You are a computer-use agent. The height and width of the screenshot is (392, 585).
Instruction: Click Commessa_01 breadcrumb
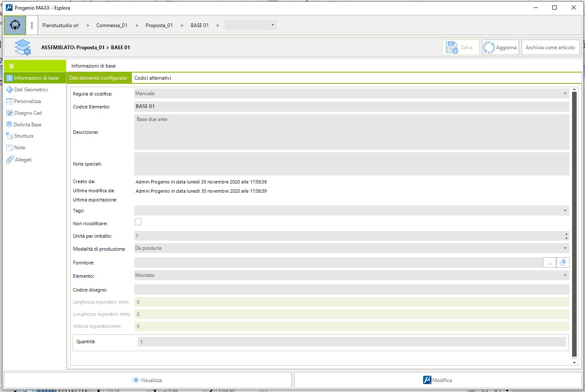coord(112,25)
